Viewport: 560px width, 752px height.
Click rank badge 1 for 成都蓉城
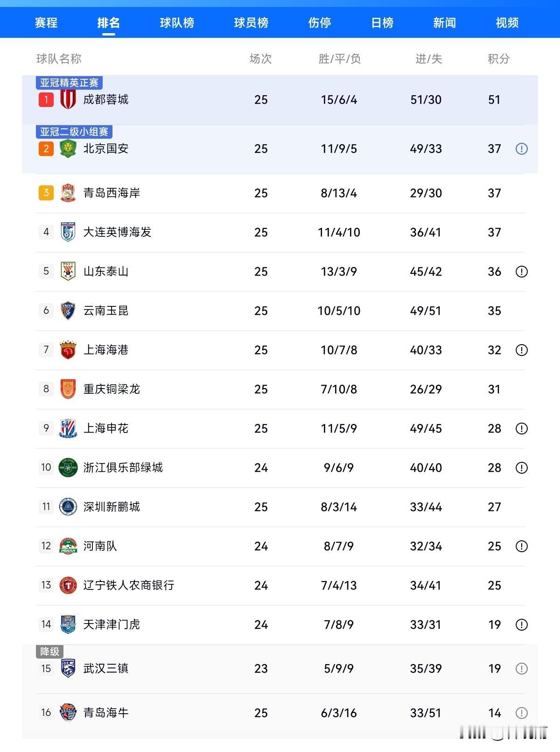46,99
